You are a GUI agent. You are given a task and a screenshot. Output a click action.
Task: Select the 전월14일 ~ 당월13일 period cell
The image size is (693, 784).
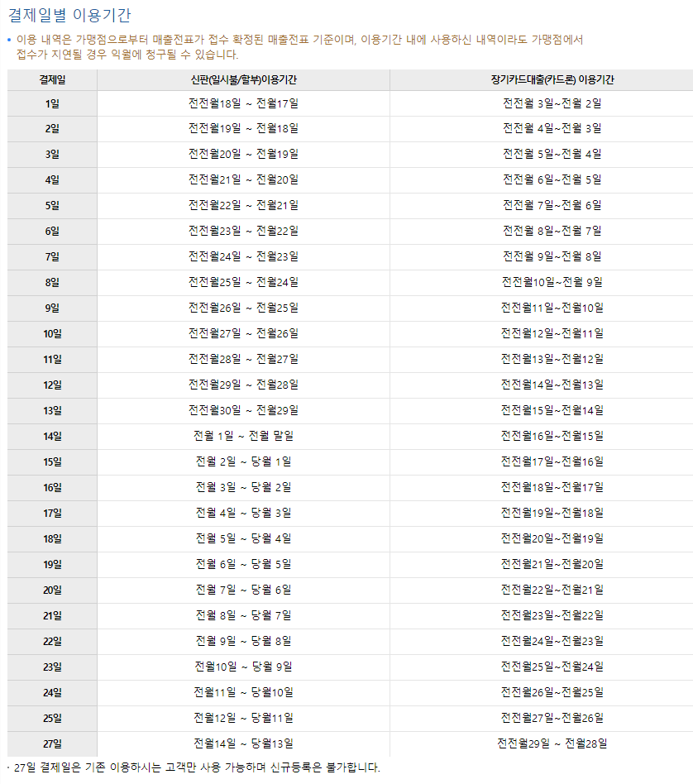243,744
